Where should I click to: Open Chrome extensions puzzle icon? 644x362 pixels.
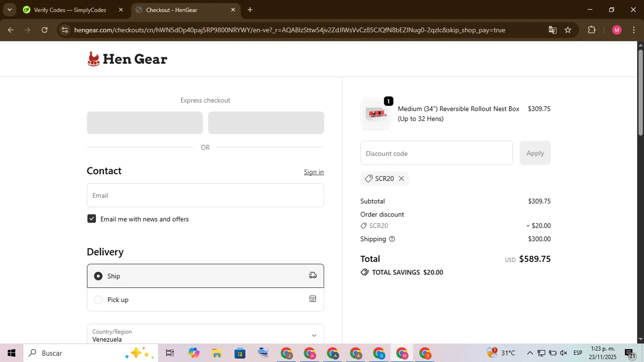click(x=592, y=30)
